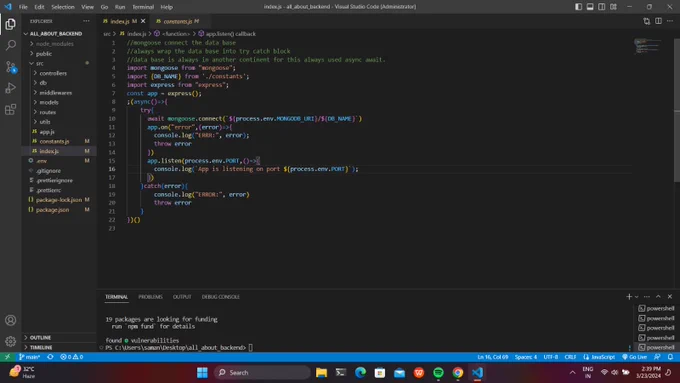Expand the node_modules folder
The height and width of the screenshot is (383, 680).
[x=55, y=44]
